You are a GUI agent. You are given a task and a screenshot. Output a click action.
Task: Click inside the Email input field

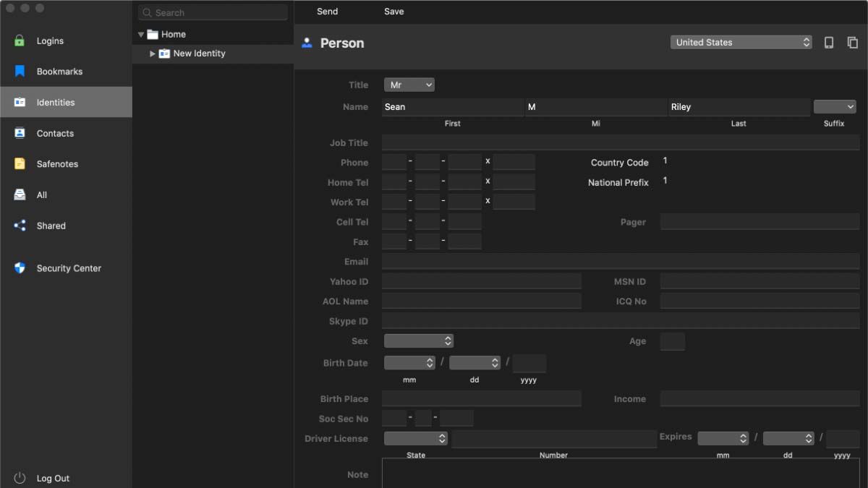tap(579, 261)
